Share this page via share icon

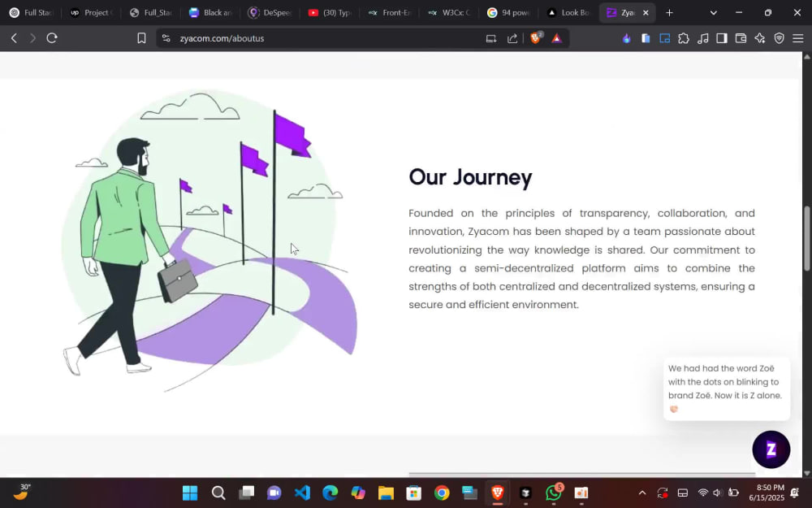click(x=512, y=38)
